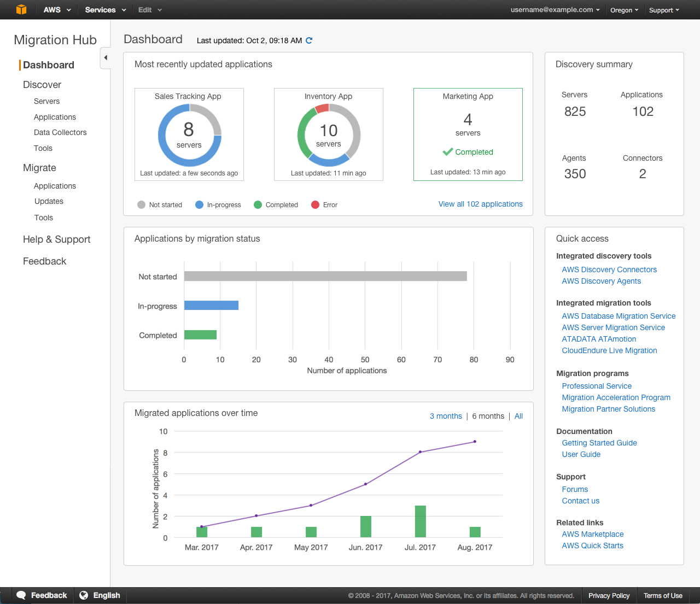
Task: Open Migration Acceleration Program link
Action: (616, 397)
